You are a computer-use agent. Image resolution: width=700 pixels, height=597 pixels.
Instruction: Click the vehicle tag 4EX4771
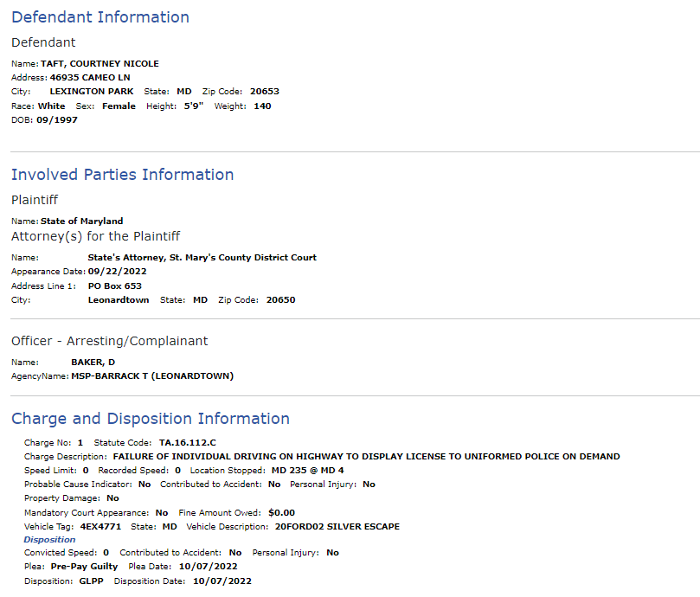click(100, 526)
